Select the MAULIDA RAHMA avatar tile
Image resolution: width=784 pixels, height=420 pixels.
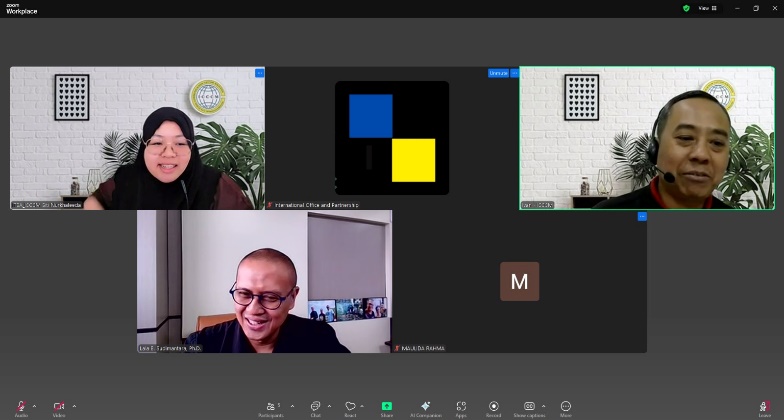coord(520,282)
